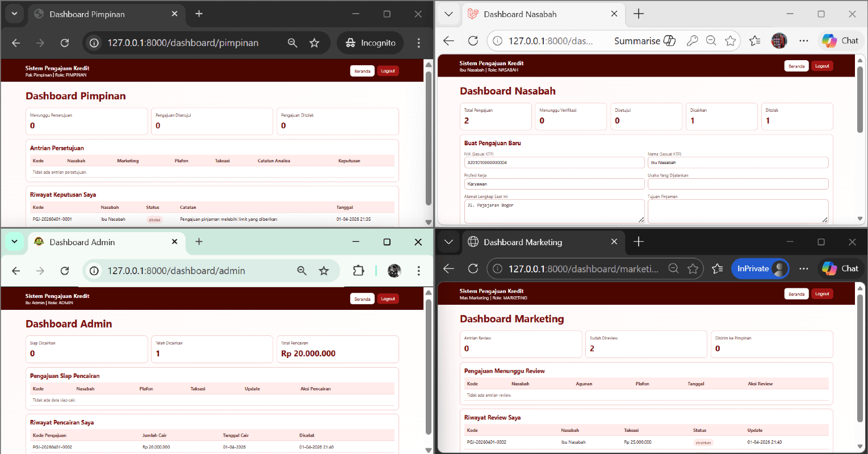Log out from the Dashboard Admin page
This screenshot has width=868, height=454.
[388, 299]
